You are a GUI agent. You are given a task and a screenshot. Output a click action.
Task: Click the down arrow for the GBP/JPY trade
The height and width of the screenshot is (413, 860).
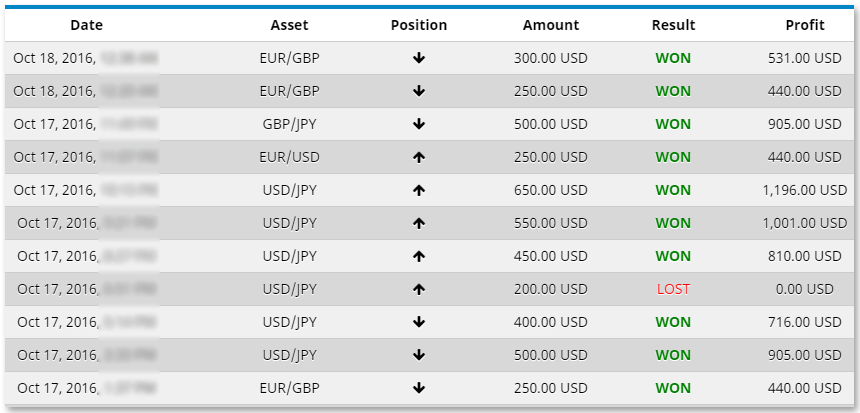click(x=419, y=124)
